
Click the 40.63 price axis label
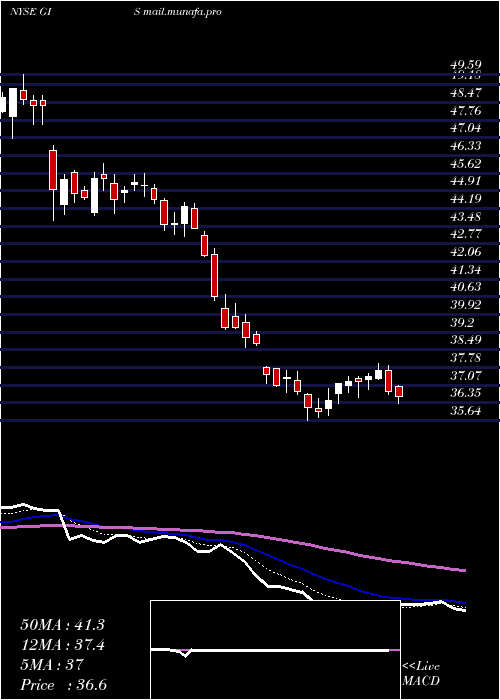pyautogui.click(x=465, y=288)
